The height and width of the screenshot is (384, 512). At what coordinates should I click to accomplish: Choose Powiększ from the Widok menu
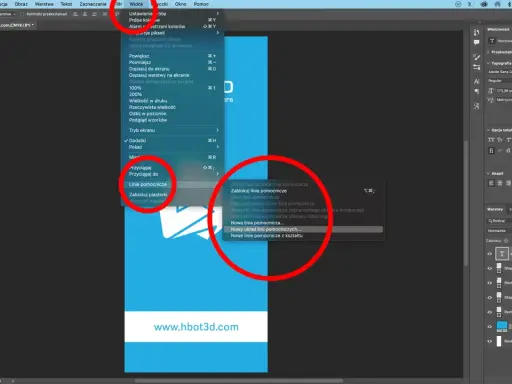[x=172, y=56]
